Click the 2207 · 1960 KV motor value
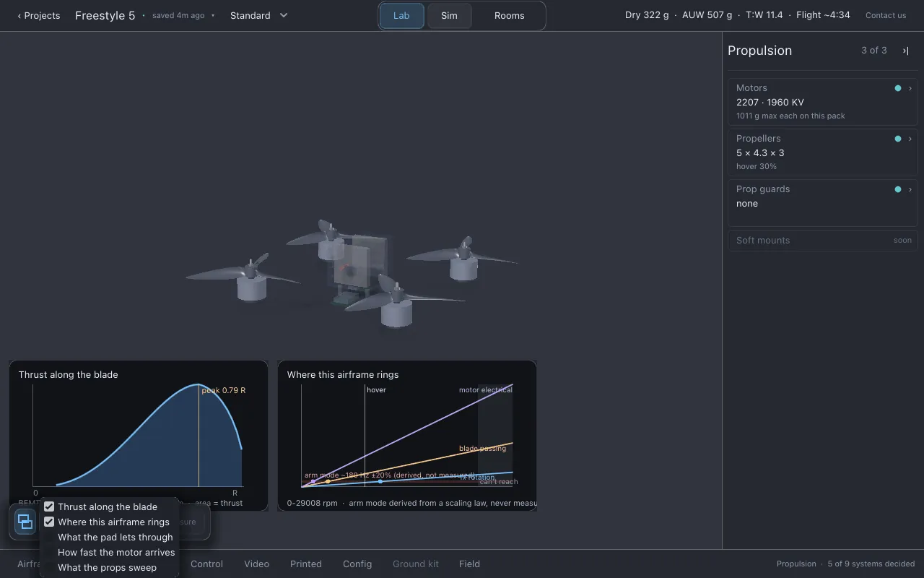Screen dimensions: 924x578 coord(770,102)
